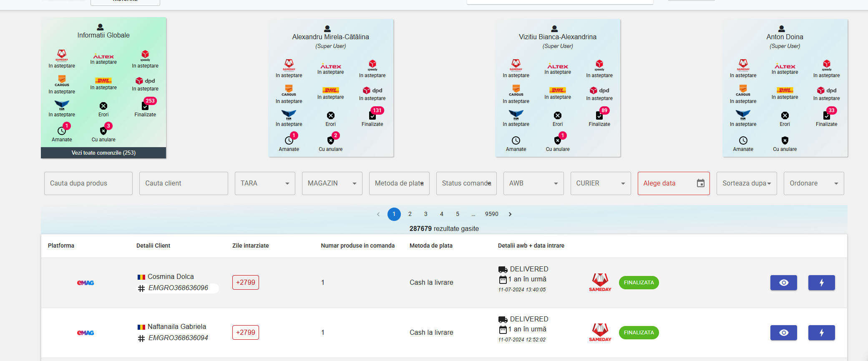868x361 pixels.
Task: Click lightning action button for Cosmina Dolca order
Action: (821, 283)
